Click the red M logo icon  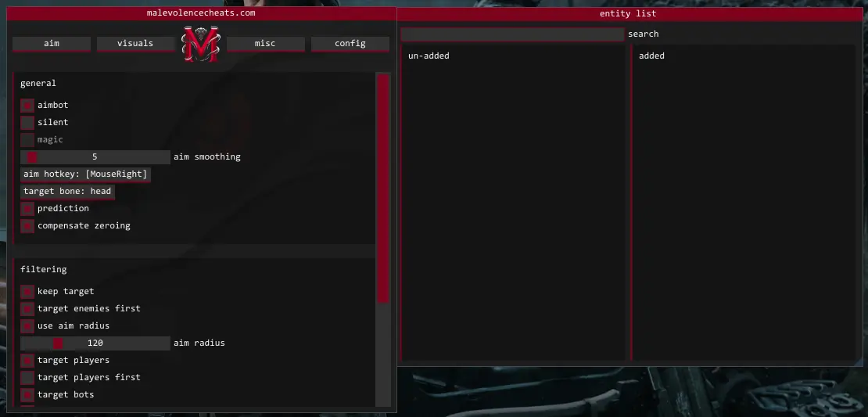(200, 45)
